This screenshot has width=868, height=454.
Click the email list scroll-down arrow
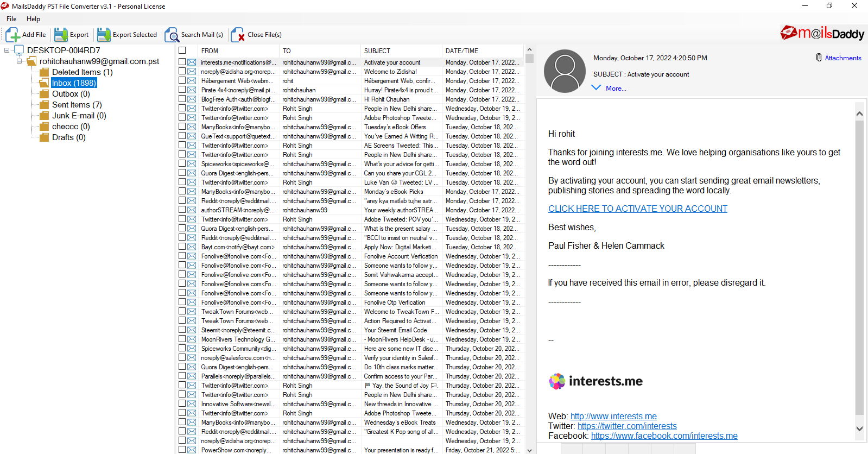[529, 450]
